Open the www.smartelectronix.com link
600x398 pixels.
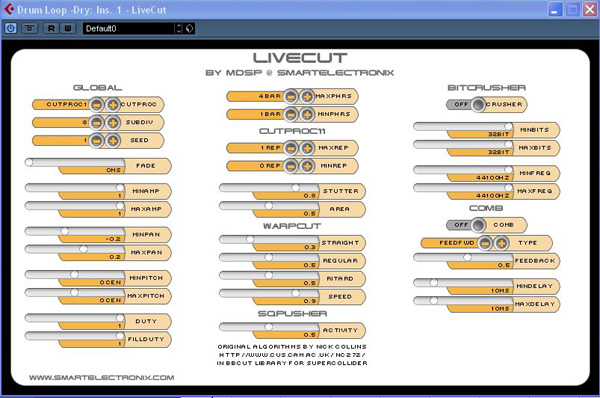click(x=102, y=377)
